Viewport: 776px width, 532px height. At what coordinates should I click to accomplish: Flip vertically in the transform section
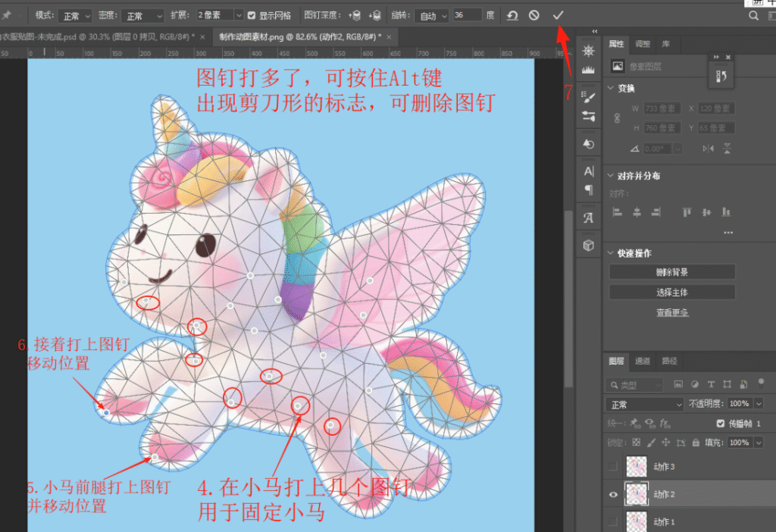pos(727,149)
